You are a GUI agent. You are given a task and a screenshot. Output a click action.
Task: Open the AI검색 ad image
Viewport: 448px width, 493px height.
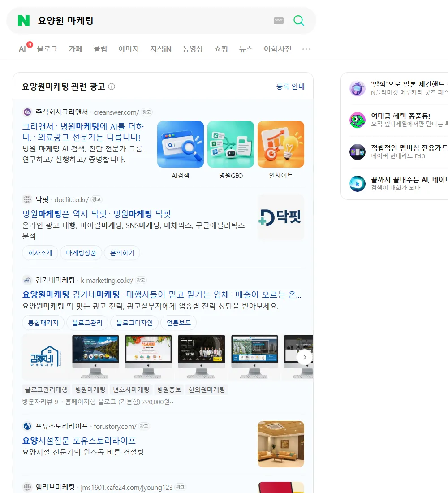(x=181, y=144)
